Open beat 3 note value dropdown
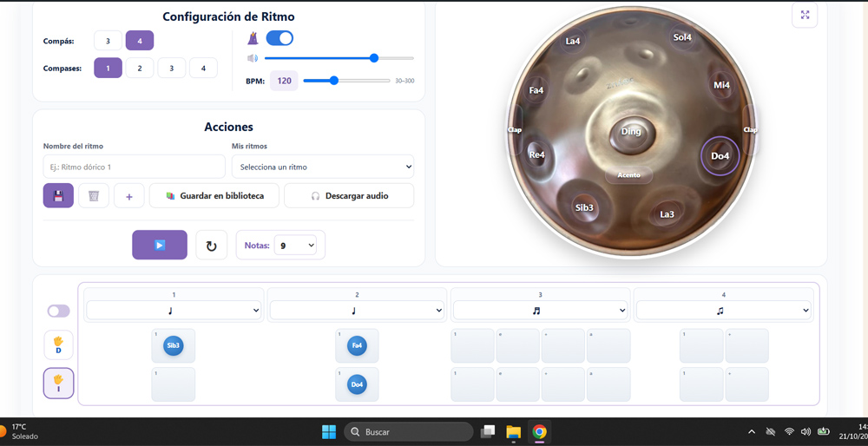This screenshot has height=446, width=868. [x=540, y=311]
